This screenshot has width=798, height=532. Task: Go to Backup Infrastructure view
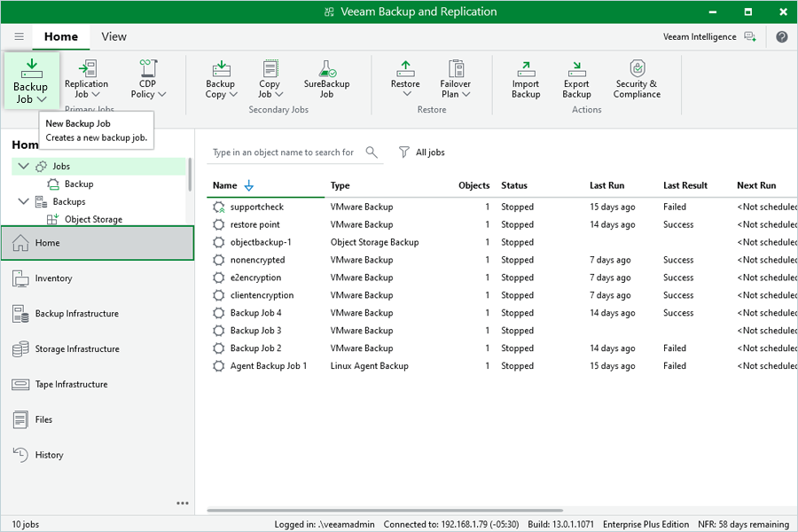click(76, 314)
